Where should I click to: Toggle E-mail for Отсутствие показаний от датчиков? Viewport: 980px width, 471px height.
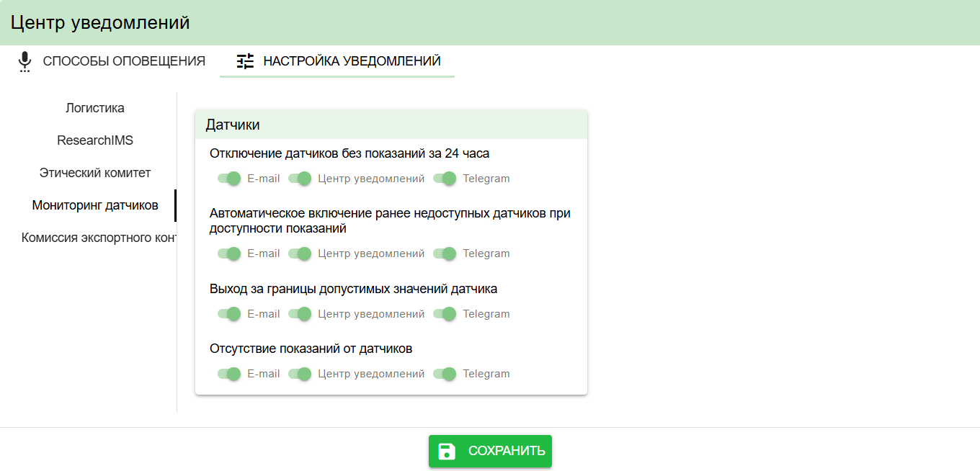click(x=229, y=374)
